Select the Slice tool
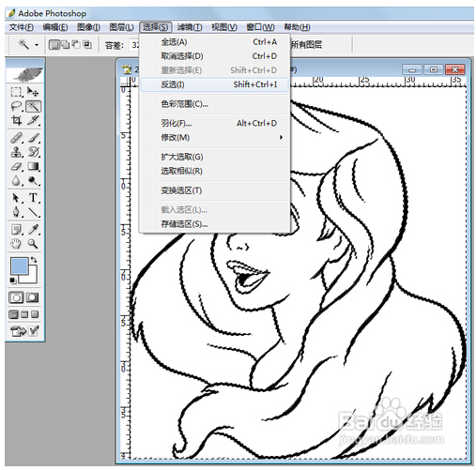Viewport: 476px width, 470px height. pyautogui.click(x=33, y=120)
